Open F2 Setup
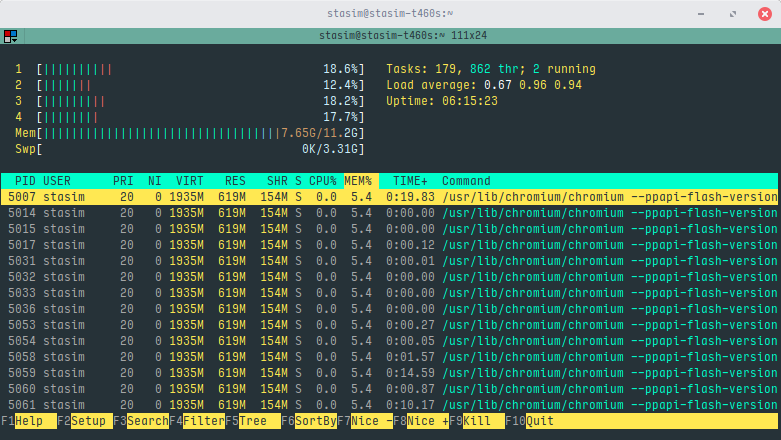Viewport: 781px width, 440px height. click(x=85, y=421)
